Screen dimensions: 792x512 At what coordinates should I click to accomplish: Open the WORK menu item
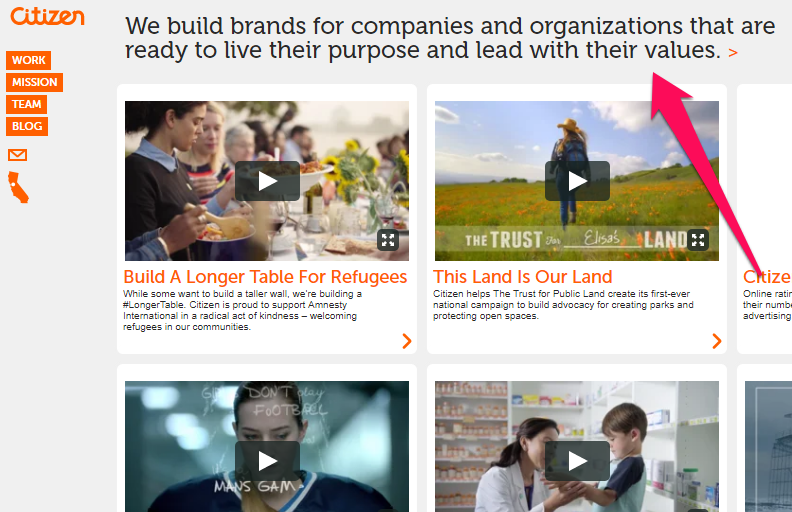(x=29, y=60)
